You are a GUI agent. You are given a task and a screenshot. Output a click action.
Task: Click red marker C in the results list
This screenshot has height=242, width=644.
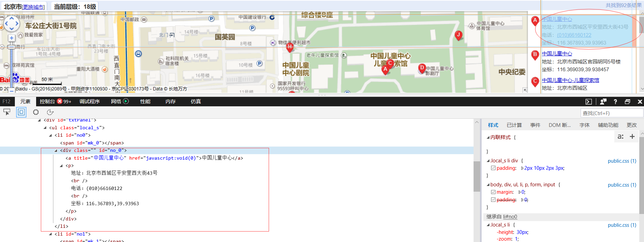pyautogui.click(x=535, y=82)
